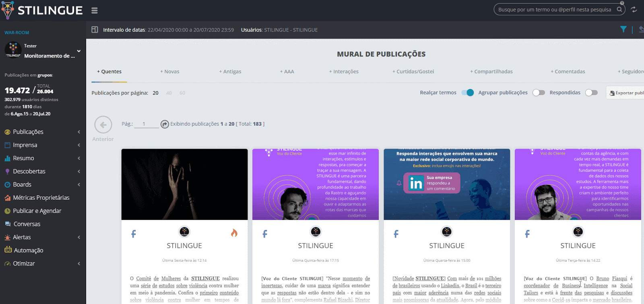Open the hamburger menu next to STILINGUE logo
Viewport: 644px width, 304px height.
(95, 10)
